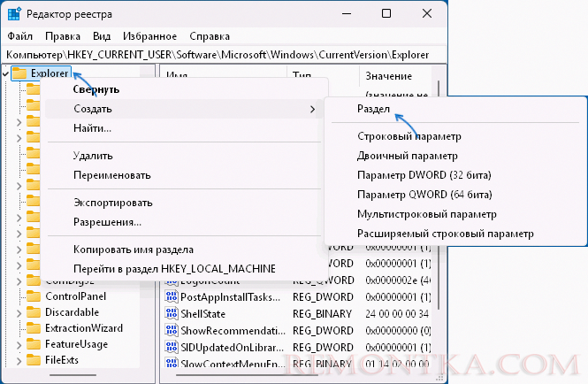Viewport: 588px width, 384px height.
Task: Choose Переименовать in the context menu
Action: tap(184, 175)
